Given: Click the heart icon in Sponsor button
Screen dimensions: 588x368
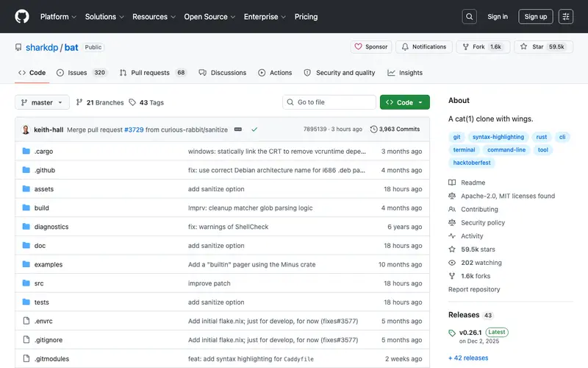Looking at the screenshot, I should [x=358, y=46].
